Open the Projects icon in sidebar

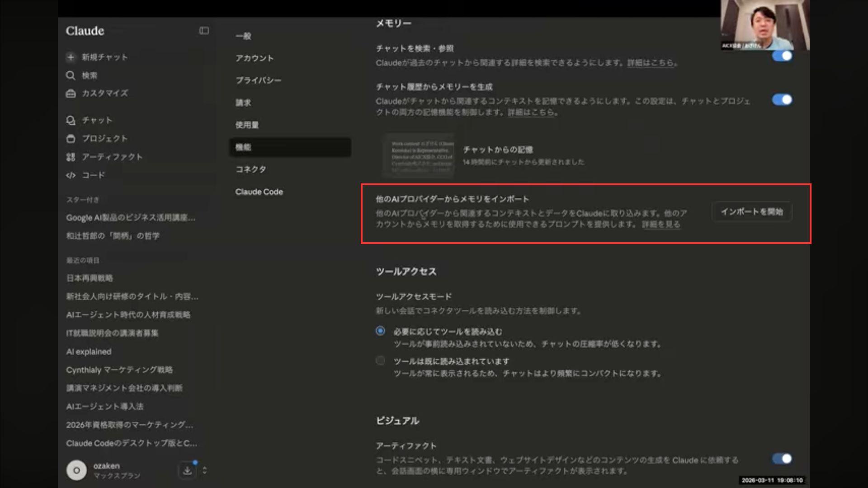[71, 139]
